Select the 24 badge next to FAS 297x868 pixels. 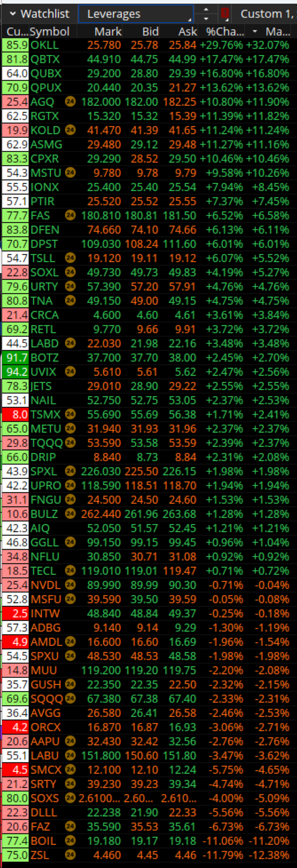[70, 215]
